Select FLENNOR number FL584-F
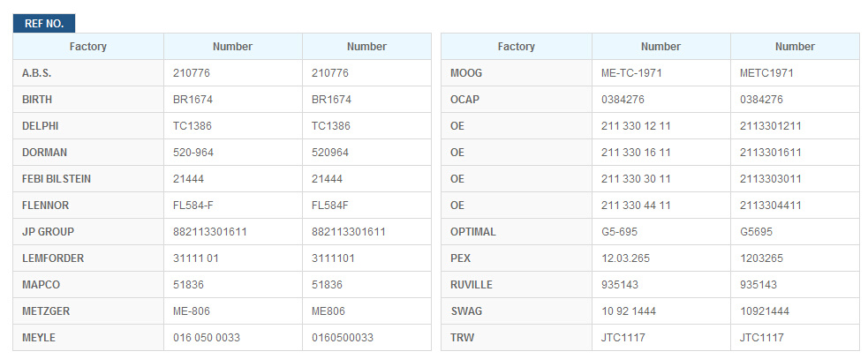 point(193,206)
